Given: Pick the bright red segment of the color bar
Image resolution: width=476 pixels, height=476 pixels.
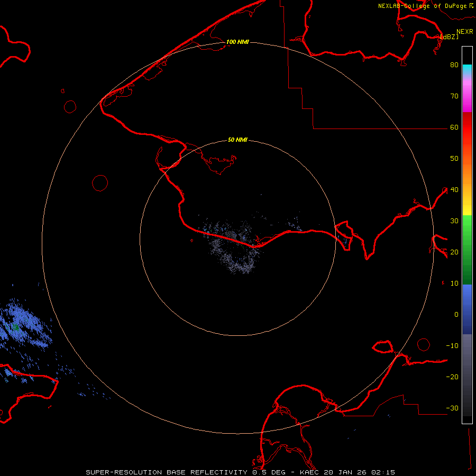Looking at the screenshot, I should pos(467,131).
